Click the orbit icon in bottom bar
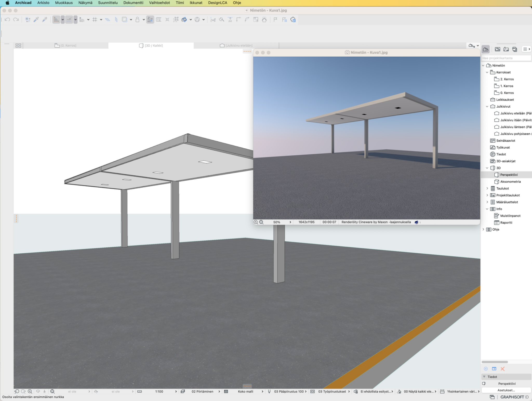 pos(38,391)
